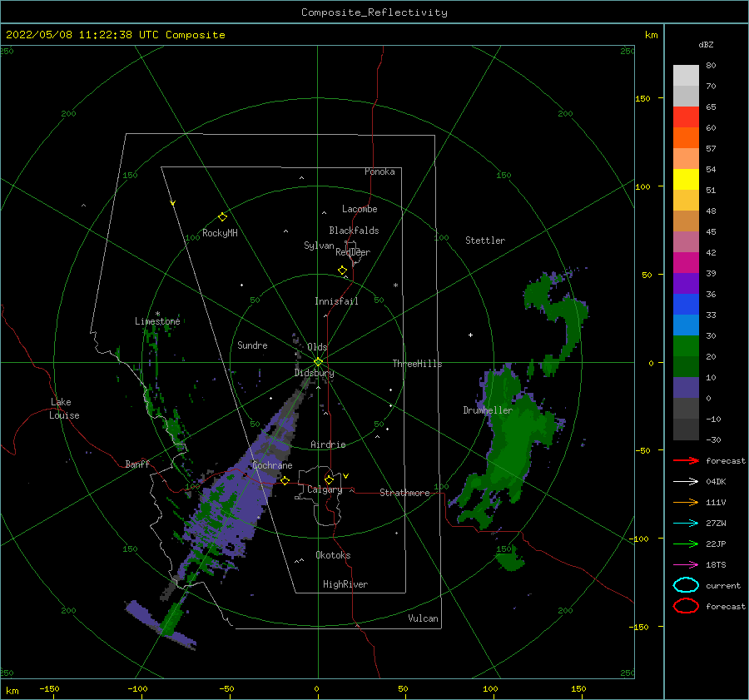
Task: Select yellow diamond marker beside Cochrane
Action: 285,480
